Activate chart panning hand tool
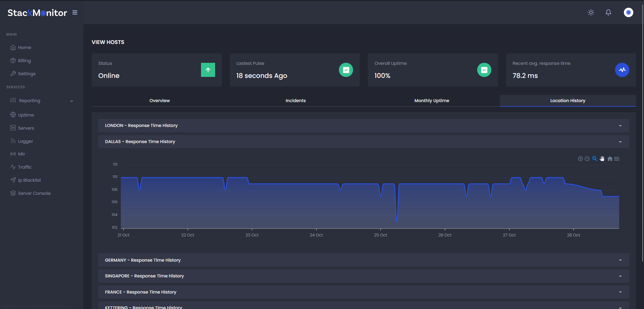The image size is (644, 309). pos(602,159)
